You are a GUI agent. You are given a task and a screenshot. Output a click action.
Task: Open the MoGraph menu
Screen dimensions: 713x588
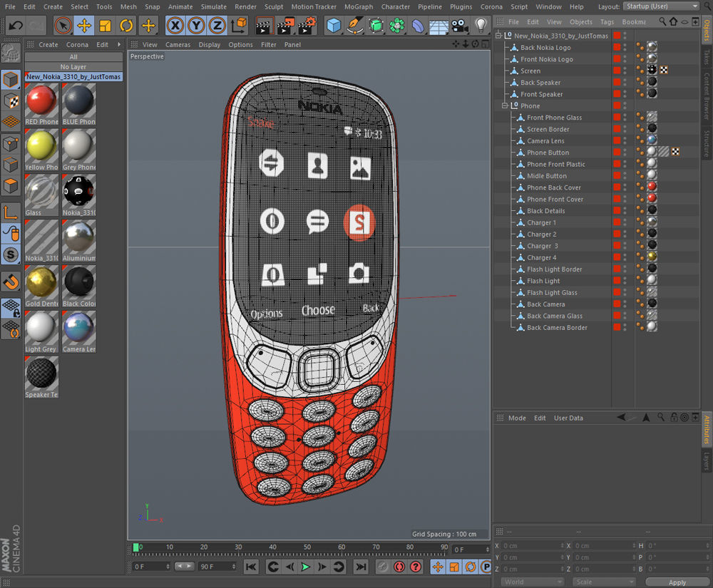coord(359,7)
